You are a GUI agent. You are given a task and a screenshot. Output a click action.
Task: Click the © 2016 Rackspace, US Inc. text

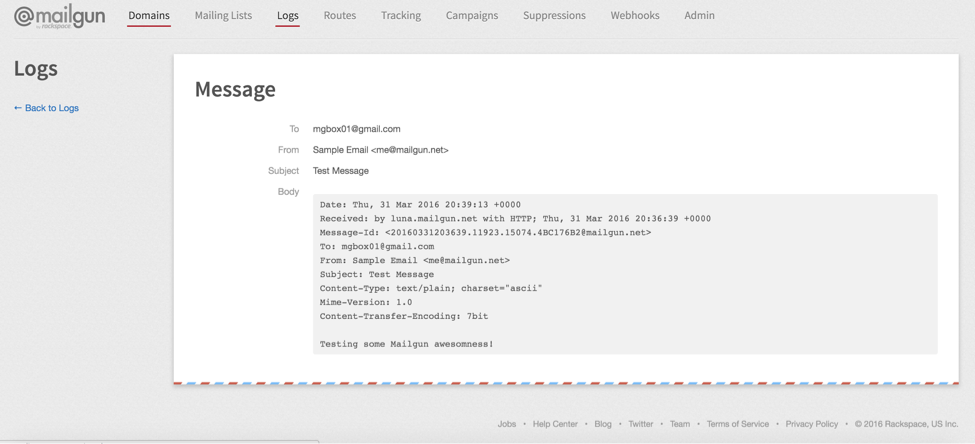point(907,424)
